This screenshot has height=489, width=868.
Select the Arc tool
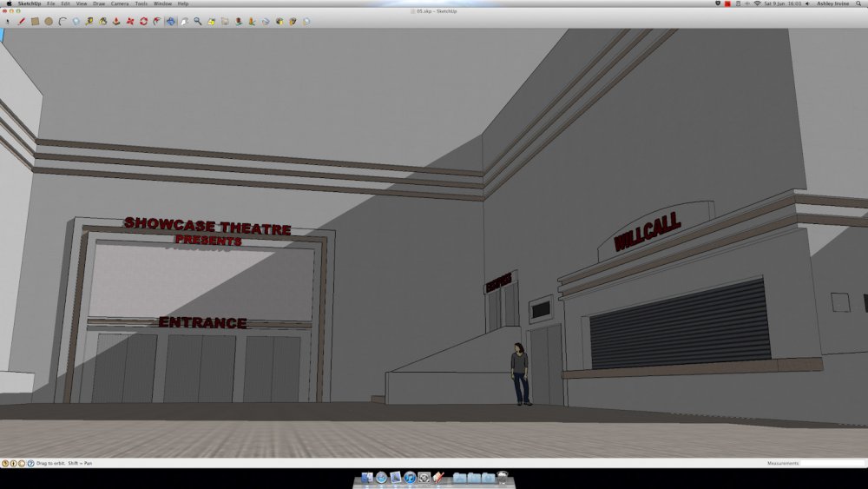62,21
